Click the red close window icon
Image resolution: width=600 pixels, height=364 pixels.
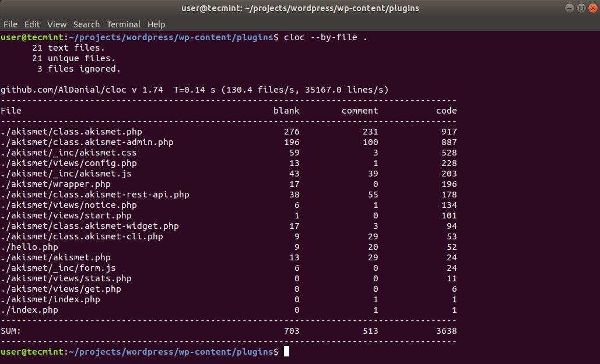[x=594, y=8]
